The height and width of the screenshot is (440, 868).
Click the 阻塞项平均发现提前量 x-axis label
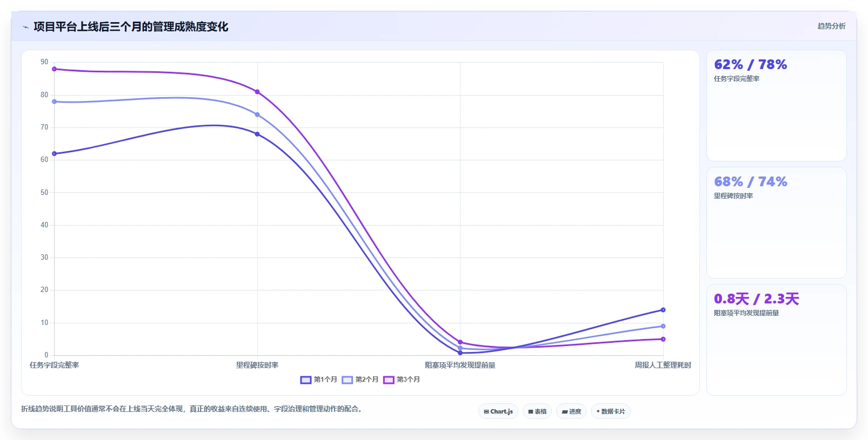pyautogui.click(x=460, y=365)
